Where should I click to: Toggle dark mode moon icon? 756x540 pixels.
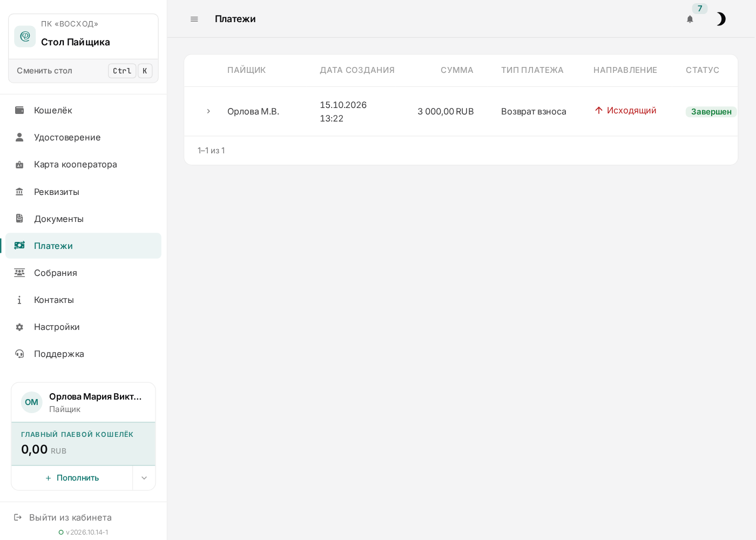point(720,19)
